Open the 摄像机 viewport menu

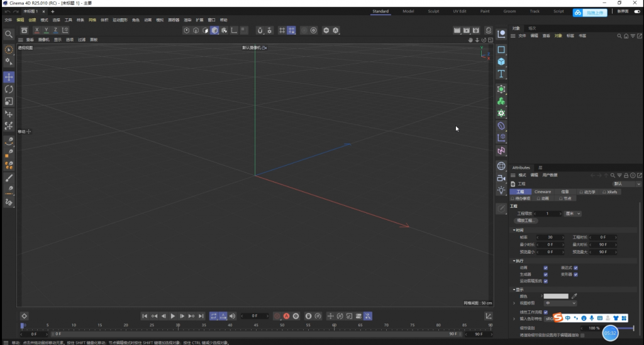[x=43, y=40]
